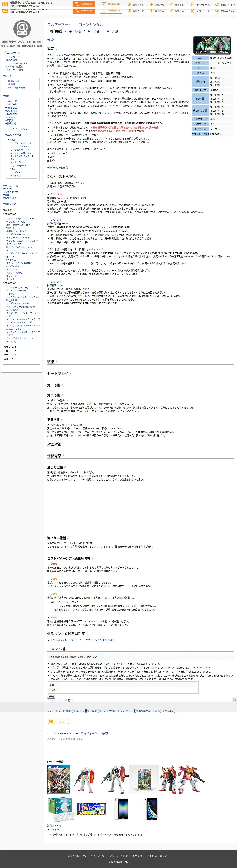Edit コストパターンごとの戦術考察 via pencil icon

click(92, 559)
